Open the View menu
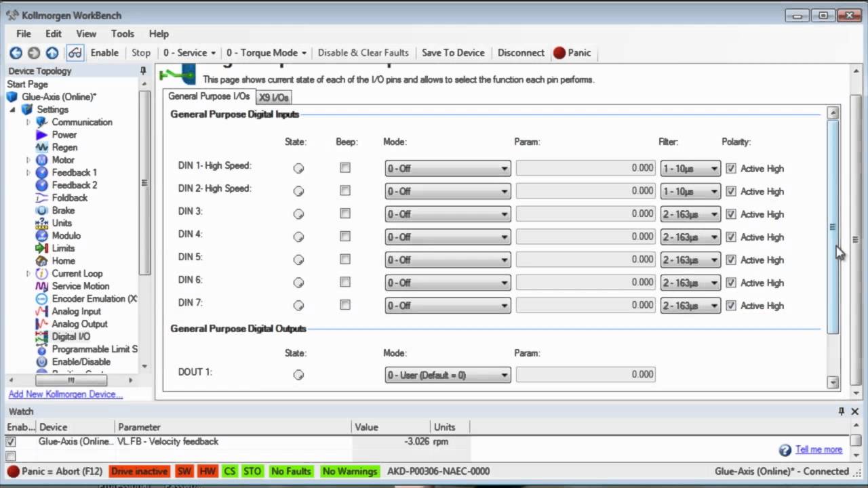Viewport: 868px width, 488px height. tap(86, 34)
